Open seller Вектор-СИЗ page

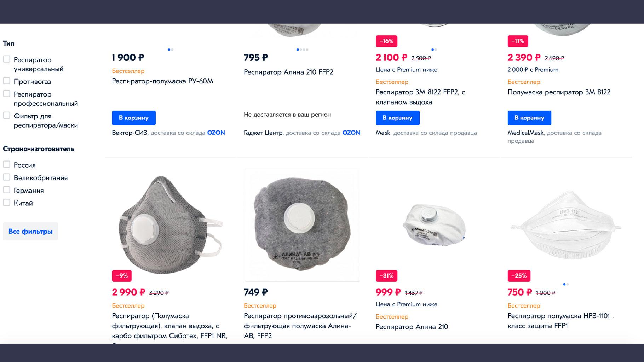[x=130, y=133]
